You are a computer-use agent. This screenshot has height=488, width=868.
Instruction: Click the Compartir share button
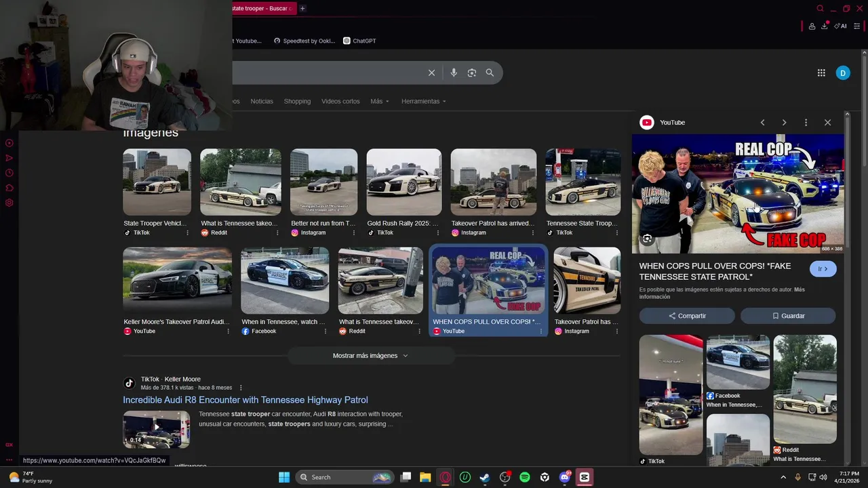[x=687, y=316]
